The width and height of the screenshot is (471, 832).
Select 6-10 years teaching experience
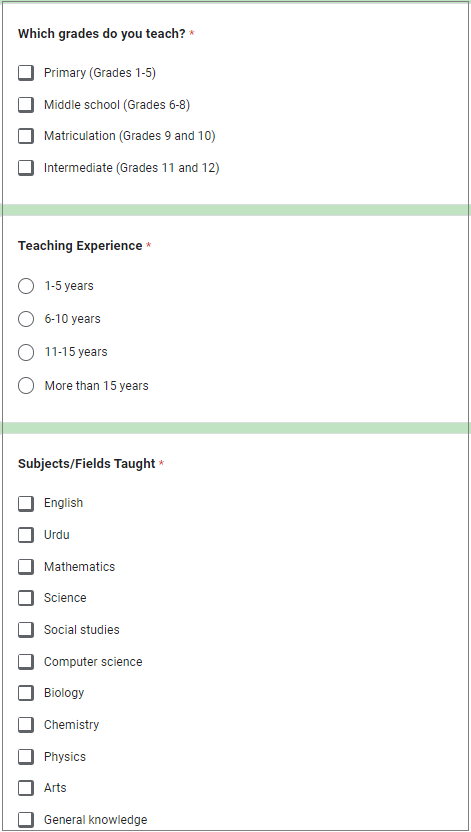[25, 319]
